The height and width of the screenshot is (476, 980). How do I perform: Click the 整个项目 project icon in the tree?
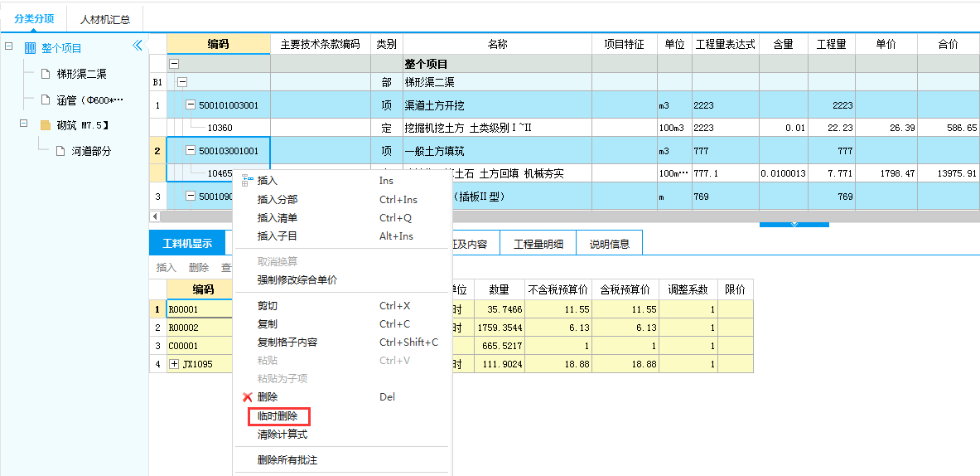(31, 48)
